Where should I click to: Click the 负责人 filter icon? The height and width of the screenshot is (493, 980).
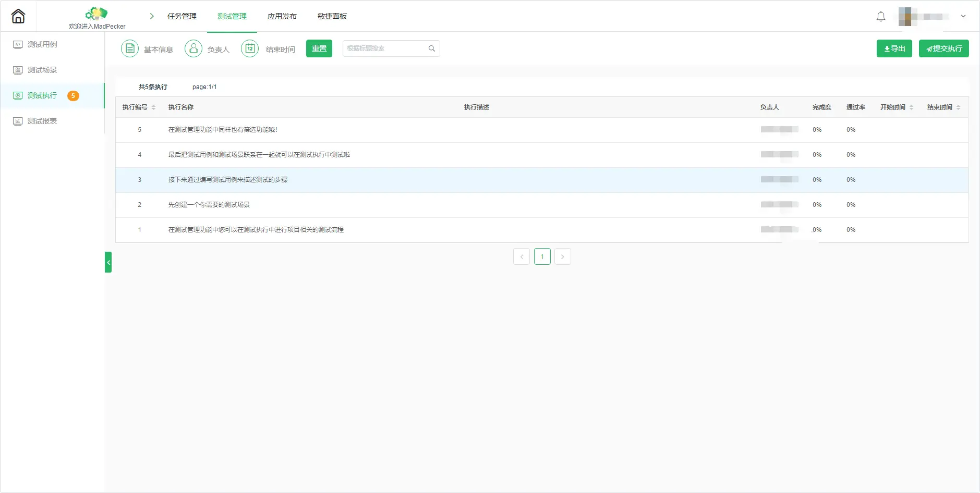coord(193,48)
